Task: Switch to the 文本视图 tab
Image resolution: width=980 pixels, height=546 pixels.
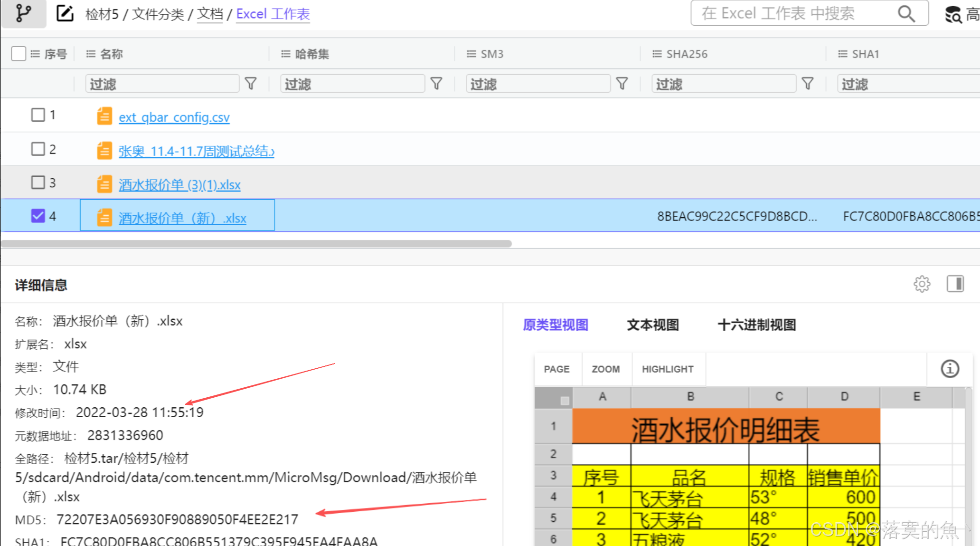Action: tap(653, 325)
